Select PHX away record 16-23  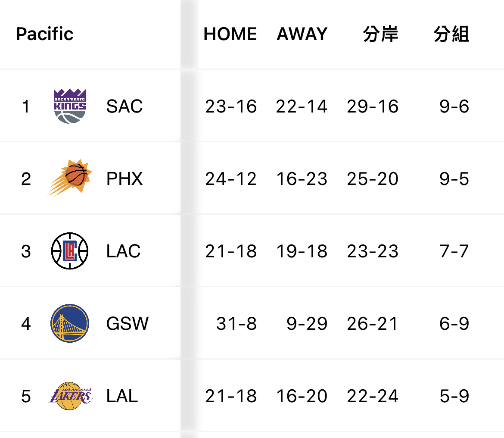(302, 179)
